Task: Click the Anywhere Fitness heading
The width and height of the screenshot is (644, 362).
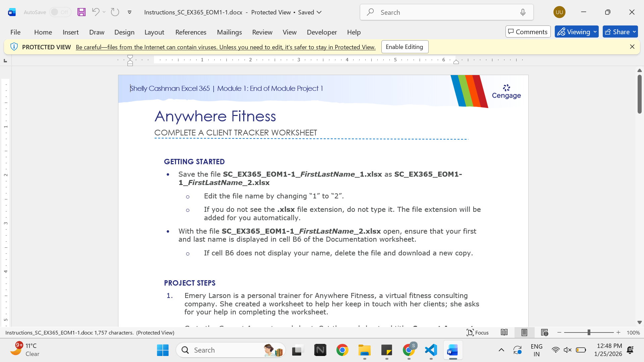Action: 215,116
